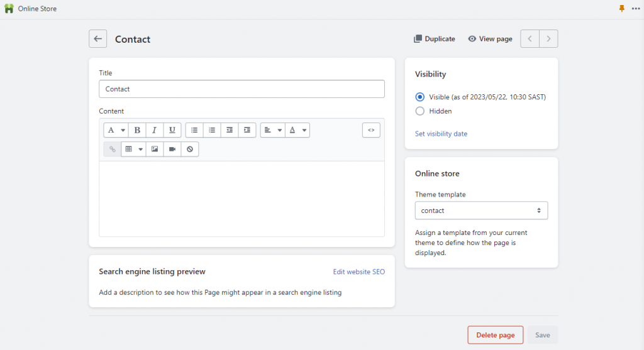Open the Theme template dropdown

point(481,211)
